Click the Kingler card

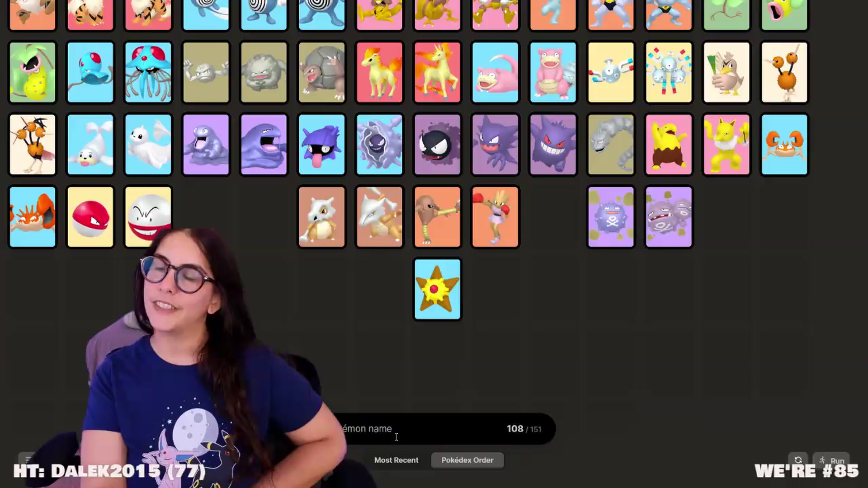(x=33, y=217)
